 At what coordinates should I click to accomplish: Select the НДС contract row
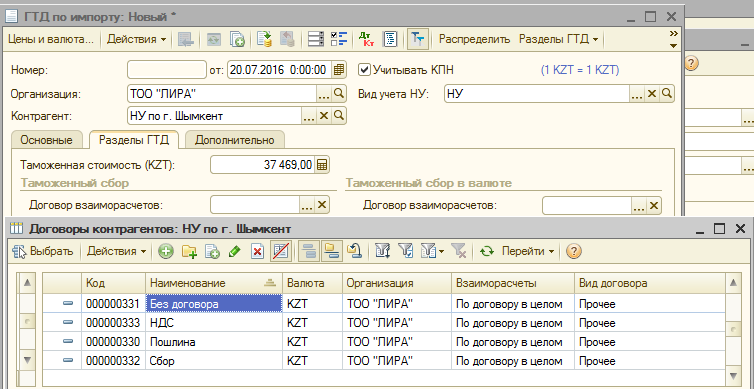pyautogui.click(x=383, y=323)
